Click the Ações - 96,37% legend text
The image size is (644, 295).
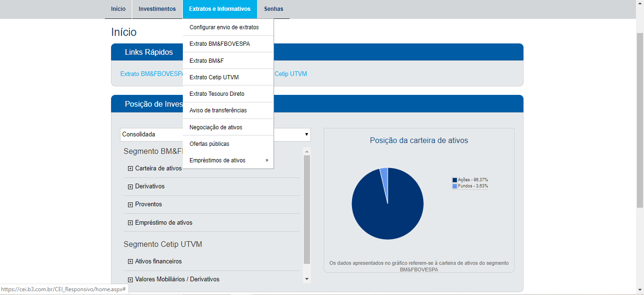(x=473, y=180)
